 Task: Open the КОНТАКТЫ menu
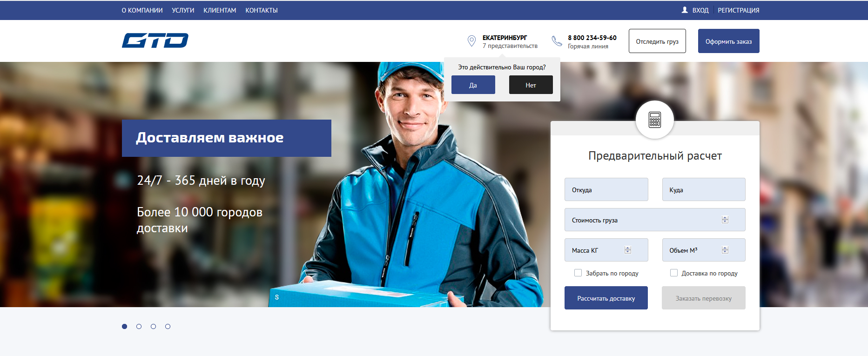pyautogui.click(x=262, y=10)
